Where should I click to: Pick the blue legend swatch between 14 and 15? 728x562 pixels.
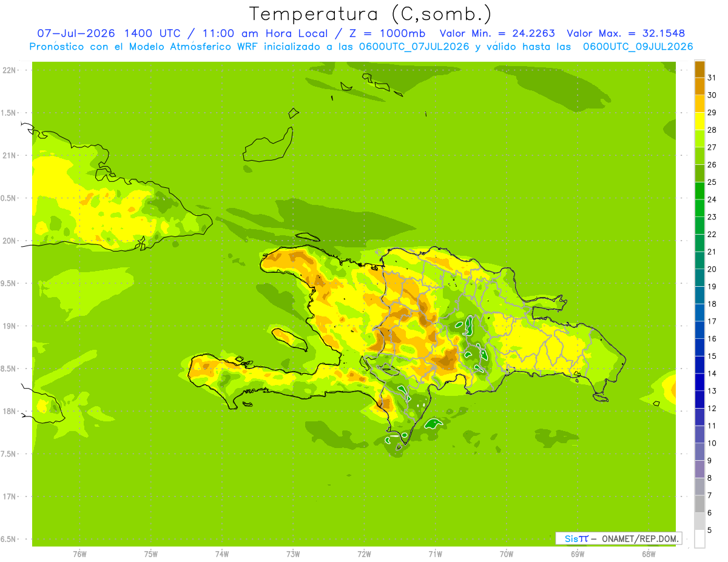click(699, 365)
